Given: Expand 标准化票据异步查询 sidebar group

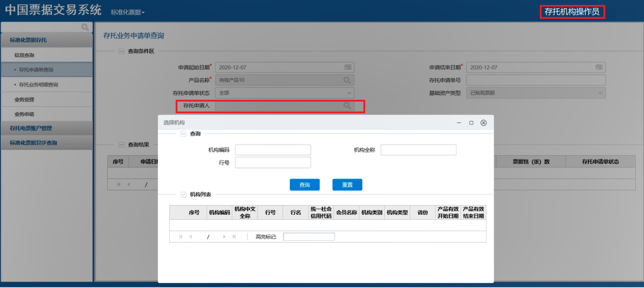Looking at the screenshot, I should pyautogui.click(x=47, y=143).
